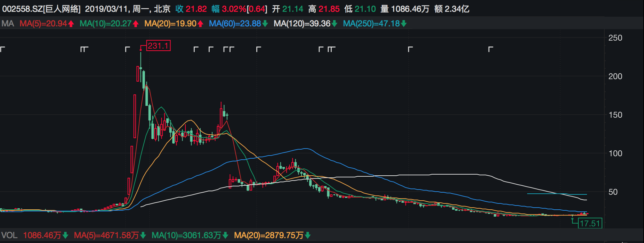The height and width of the screenshot is (243, 644).
Task: Click the short teal MA(250) line segment
Action: 556,194
